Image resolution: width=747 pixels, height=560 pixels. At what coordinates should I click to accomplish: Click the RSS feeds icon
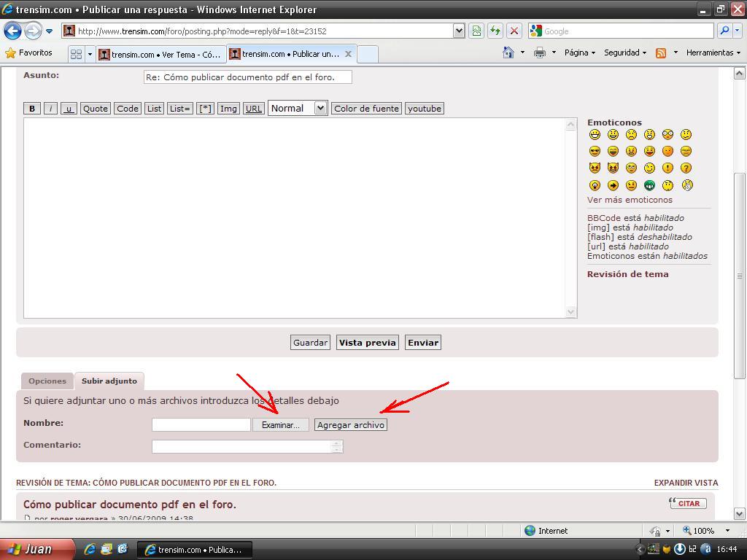click(x=661, y=52)
